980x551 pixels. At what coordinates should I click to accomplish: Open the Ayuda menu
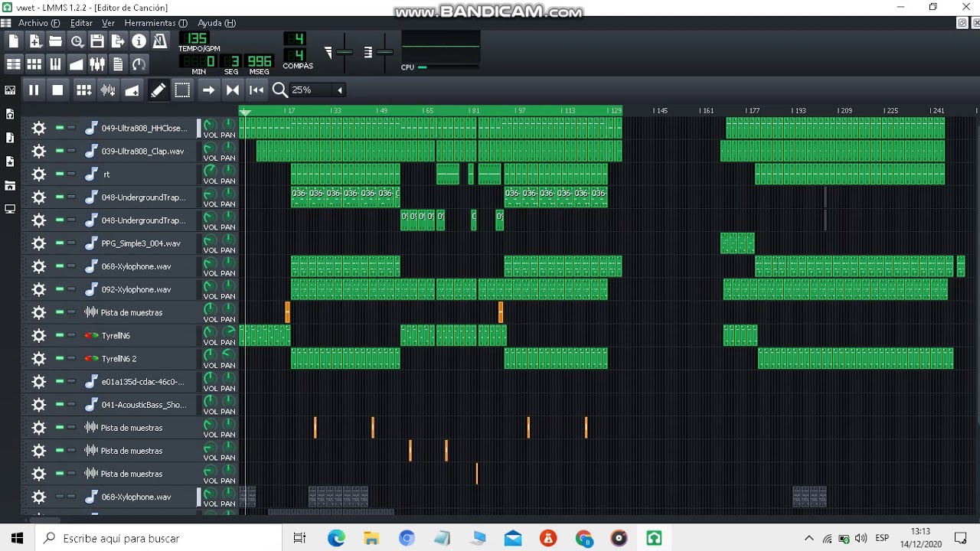[217, 23]
